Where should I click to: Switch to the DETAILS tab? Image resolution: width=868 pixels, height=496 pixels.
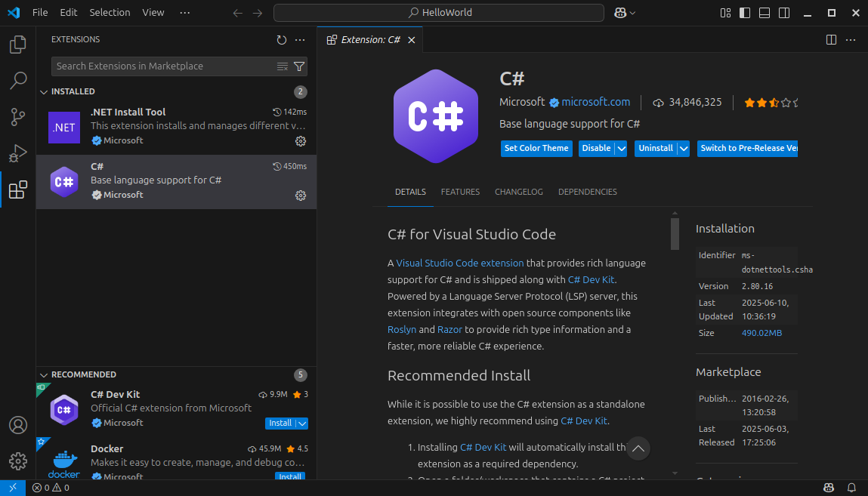(x=410, y=192)
